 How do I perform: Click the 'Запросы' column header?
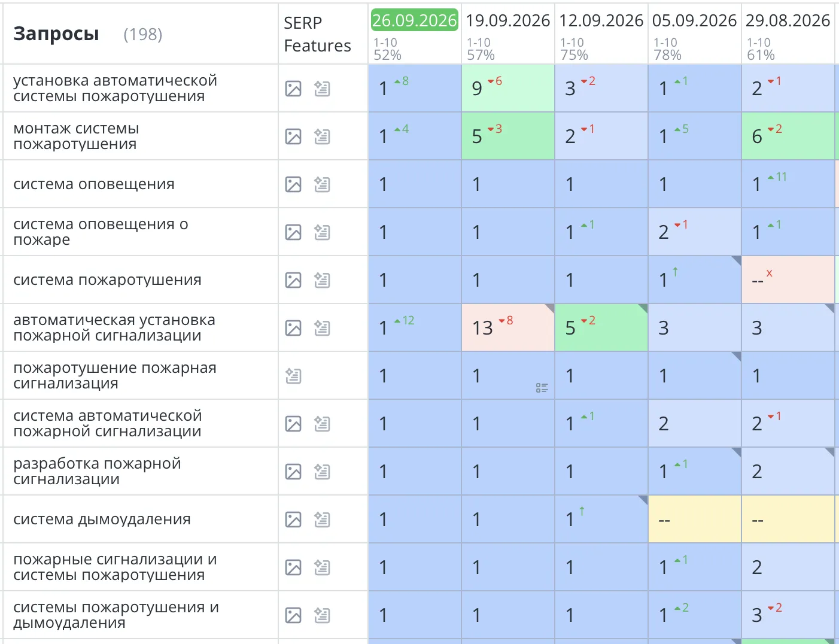(x=56, y=34)
